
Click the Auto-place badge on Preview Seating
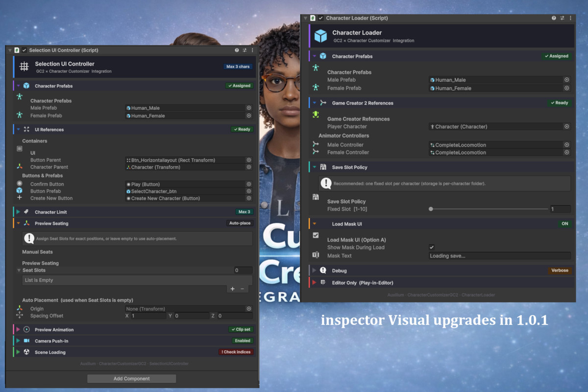(240, 223)
